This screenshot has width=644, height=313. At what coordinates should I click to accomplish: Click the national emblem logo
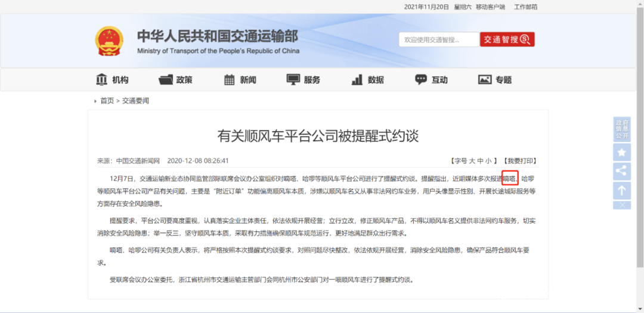pos(109,41)
